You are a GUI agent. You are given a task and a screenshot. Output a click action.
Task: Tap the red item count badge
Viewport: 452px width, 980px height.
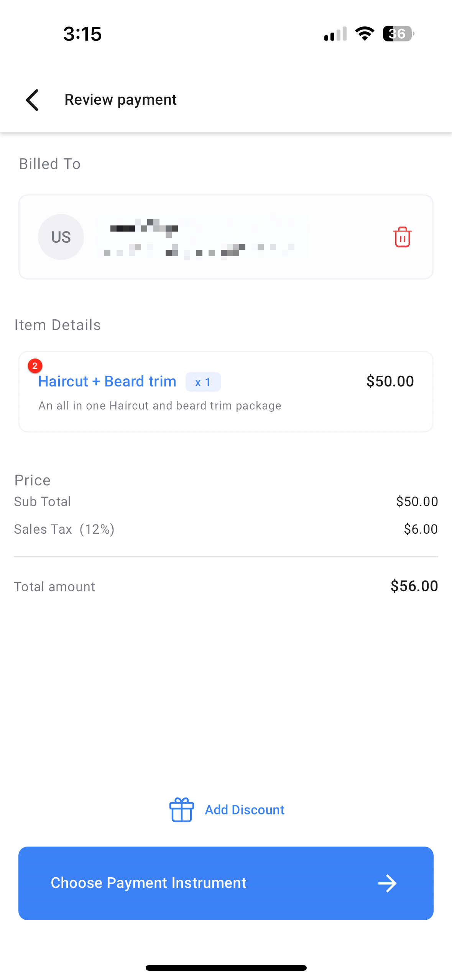click(35, 366)
